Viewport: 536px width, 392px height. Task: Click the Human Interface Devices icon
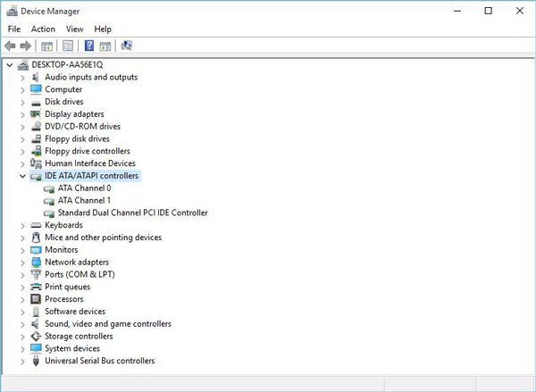point(36,163)
